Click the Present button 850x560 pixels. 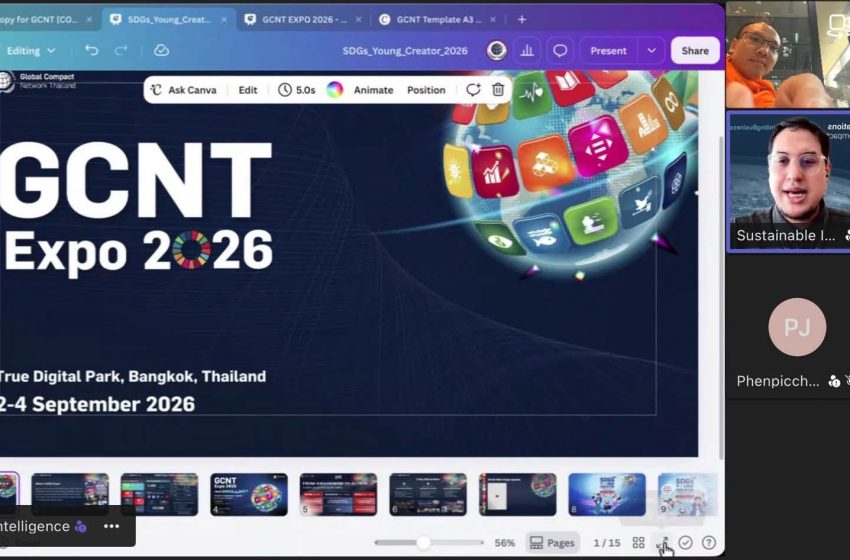point(608,50)
